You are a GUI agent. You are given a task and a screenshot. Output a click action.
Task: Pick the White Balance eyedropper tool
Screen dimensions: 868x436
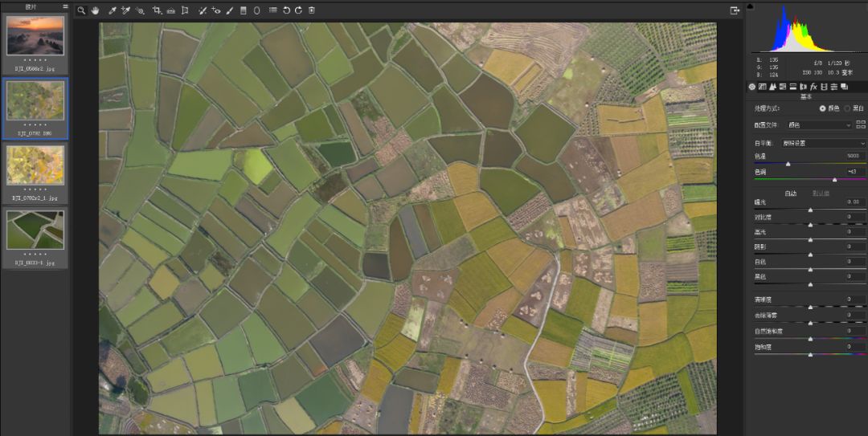pos(113,10)
